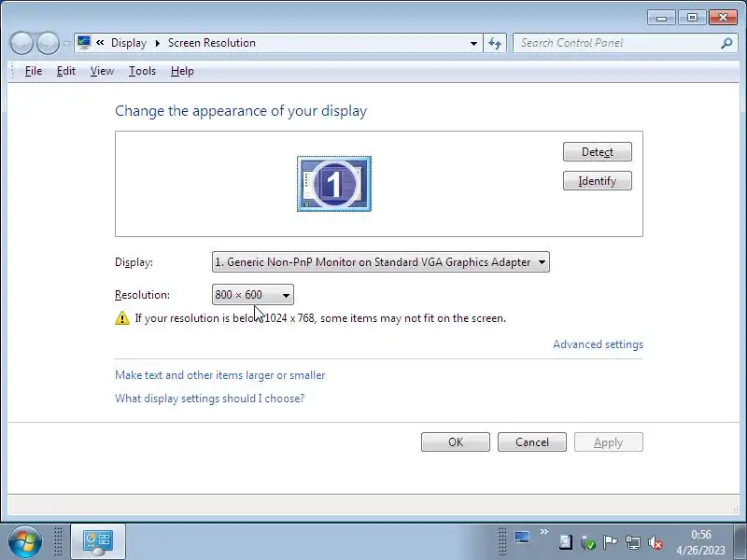Open the Help menu
Screen dimensions: 747x560
[182, 71]
